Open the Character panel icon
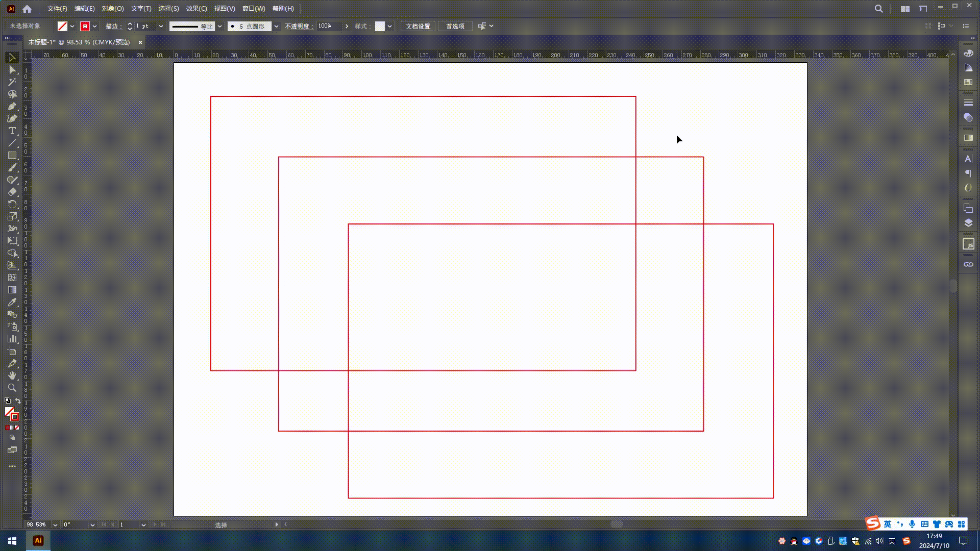This screenshot has height=551, width=980. 968,159
